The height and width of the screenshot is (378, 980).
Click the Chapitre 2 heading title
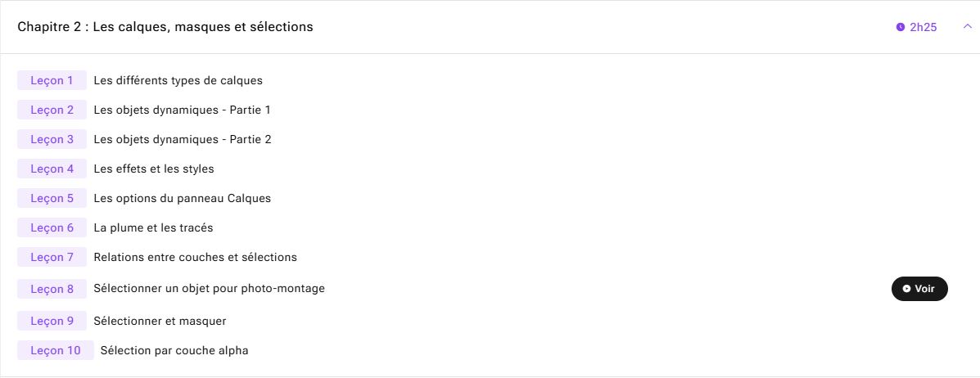[x=165, y=27]
